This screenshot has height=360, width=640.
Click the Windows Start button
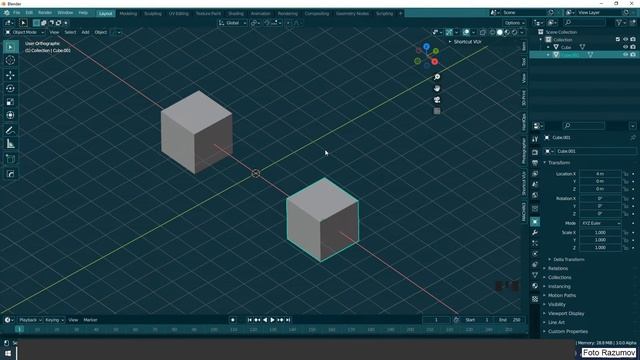click(8, 353)
